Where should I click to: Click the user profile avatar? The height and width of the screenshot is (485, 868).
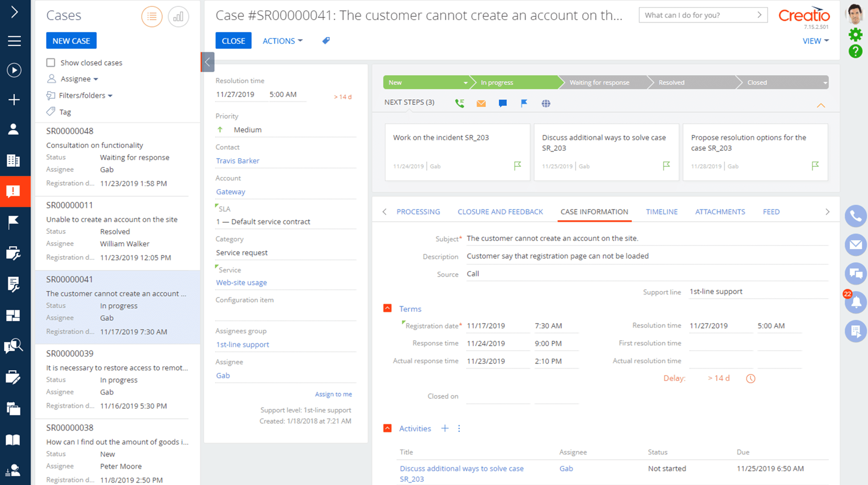coord(855,13)
